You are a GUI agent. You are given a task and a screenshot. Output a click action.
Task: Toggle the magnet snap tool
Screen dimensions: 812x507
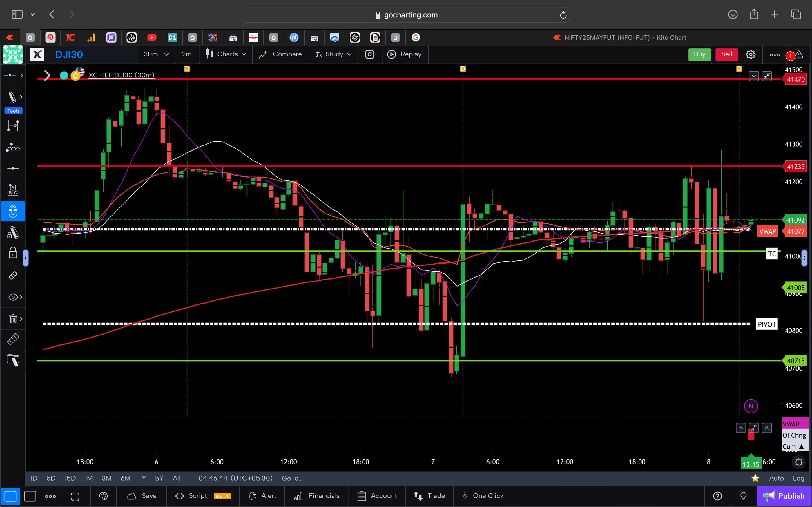click(13, 211)
